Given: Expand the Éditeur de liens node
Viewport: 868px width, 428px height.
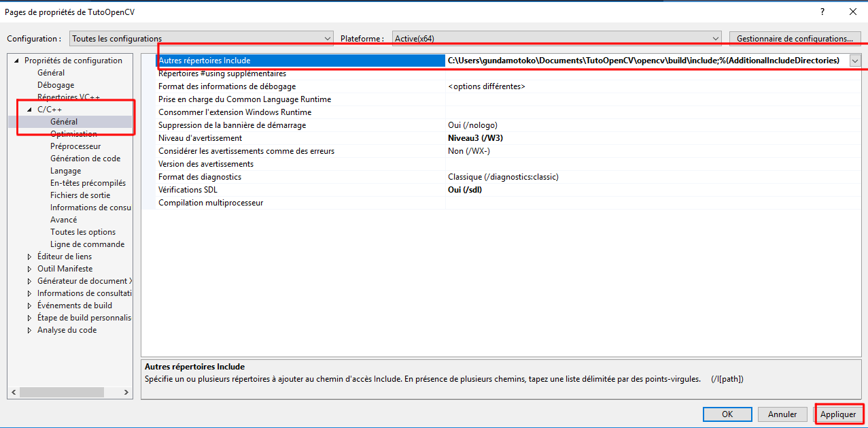Looking at the screenshot, I should [29, 257].
